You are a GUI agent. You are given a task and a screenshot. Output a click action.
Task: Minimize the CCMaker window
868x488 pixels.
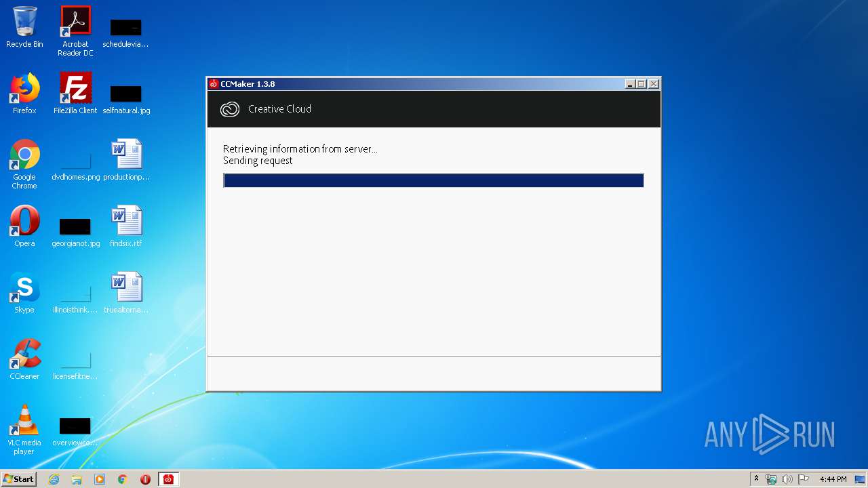pyautogui.click(x=630, y=84)
